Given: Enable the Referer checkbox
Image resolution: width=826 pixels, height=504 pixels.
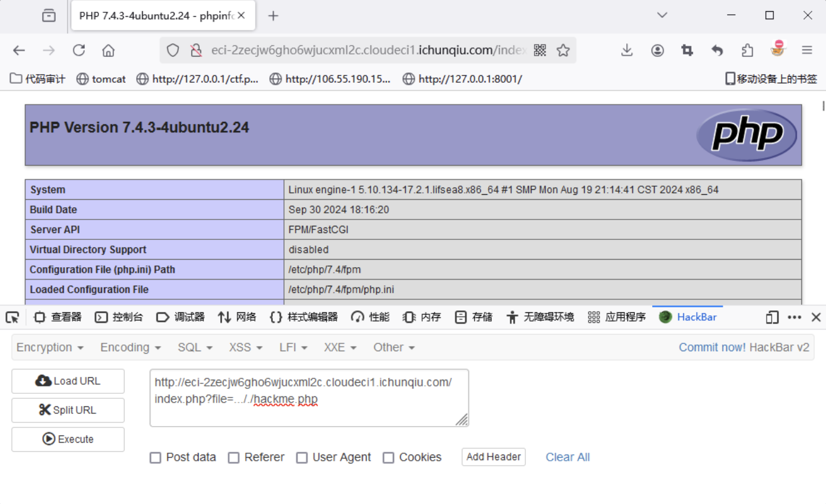Looking at the screenshot, I should tap(234, 457).
